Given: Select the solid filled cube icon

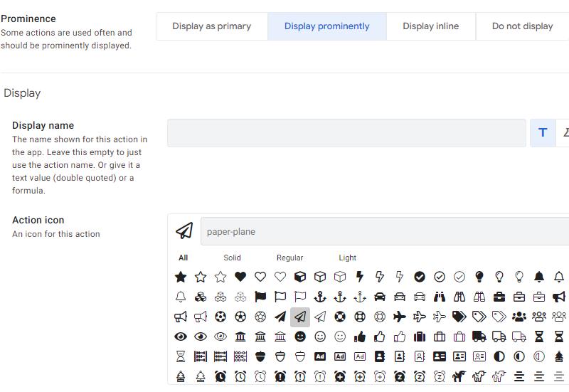Looking at the screenshot, I should click(300, 277).
